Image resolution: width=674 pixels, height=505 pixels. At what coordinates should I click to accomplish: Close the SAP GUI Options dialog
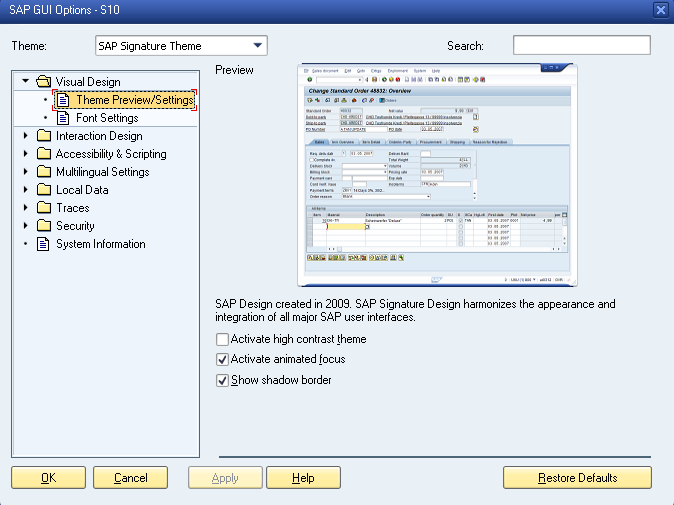pyautogui.click(x=661, y=9)
